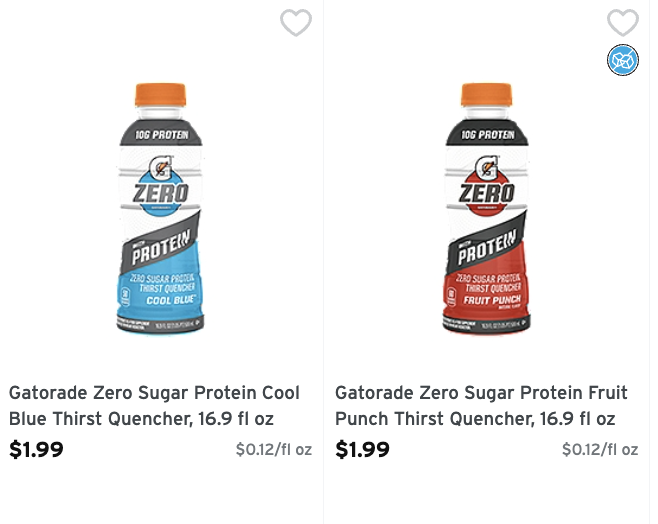Click the $0.12/fl oz unit price for Cool Blue
The image size is (658, 524).
(x=273, y=450)
